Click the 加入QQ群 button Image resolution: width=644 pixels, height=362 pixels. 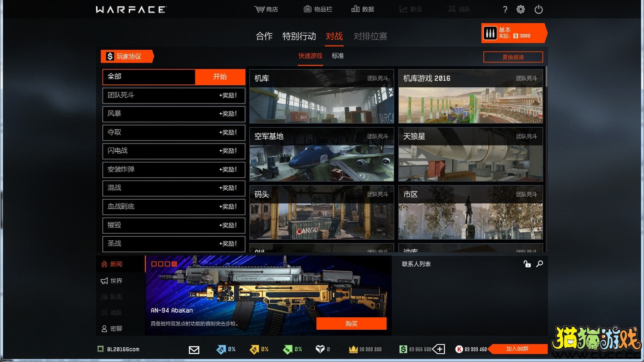pos(517,349)
